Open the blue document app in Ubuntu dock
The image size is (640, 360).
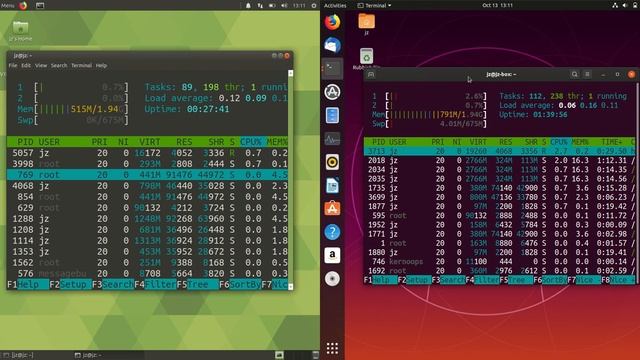point(333,116)
